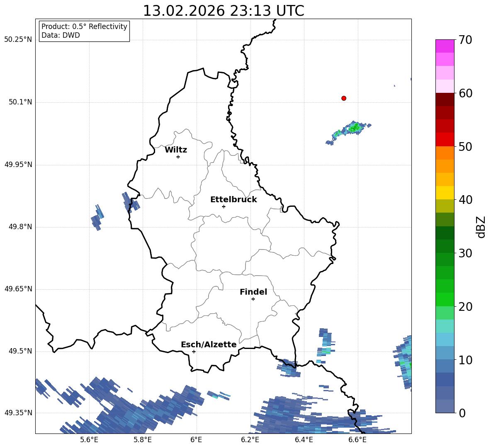Click the 5.6°E longitude label

tap(89, 440)
